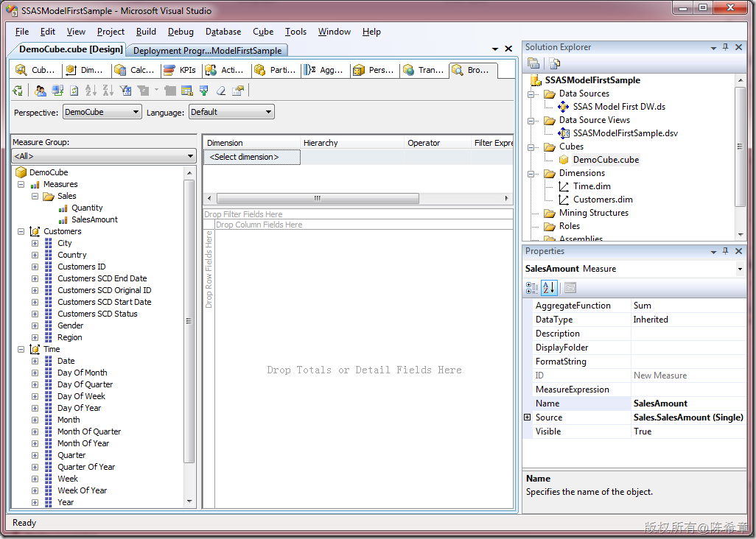Toggle auto-hide pin on Properties panel
Viewport: 756px width, 539px height.
click(x=725, y=251)
